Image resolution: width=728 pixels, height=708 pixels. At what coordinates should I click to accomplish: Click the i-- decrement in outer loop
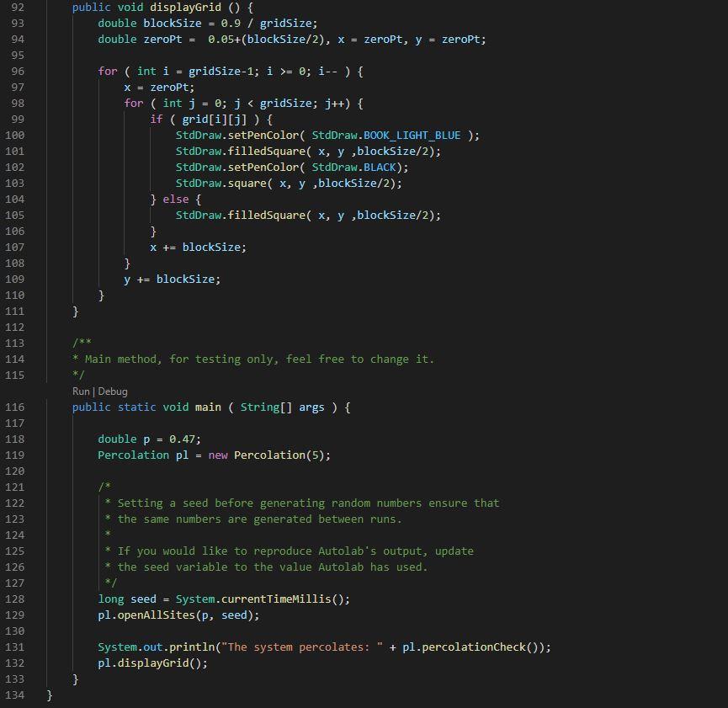[x=327, y=71]
